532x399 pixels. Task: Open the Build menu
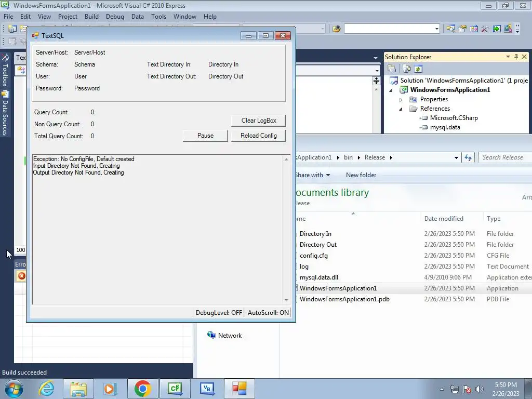click(x=91, y=16)
